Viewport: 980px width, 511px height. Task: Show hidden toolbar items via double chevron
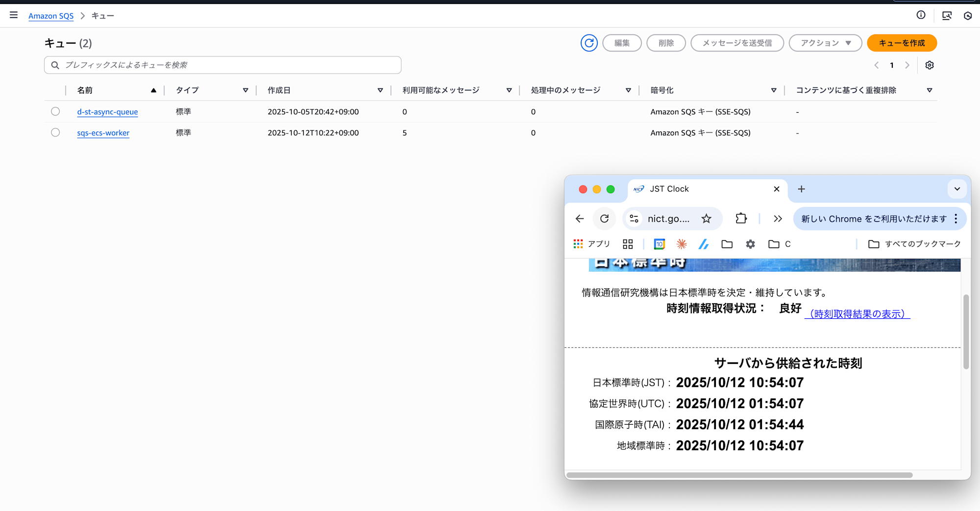(778, 219)
